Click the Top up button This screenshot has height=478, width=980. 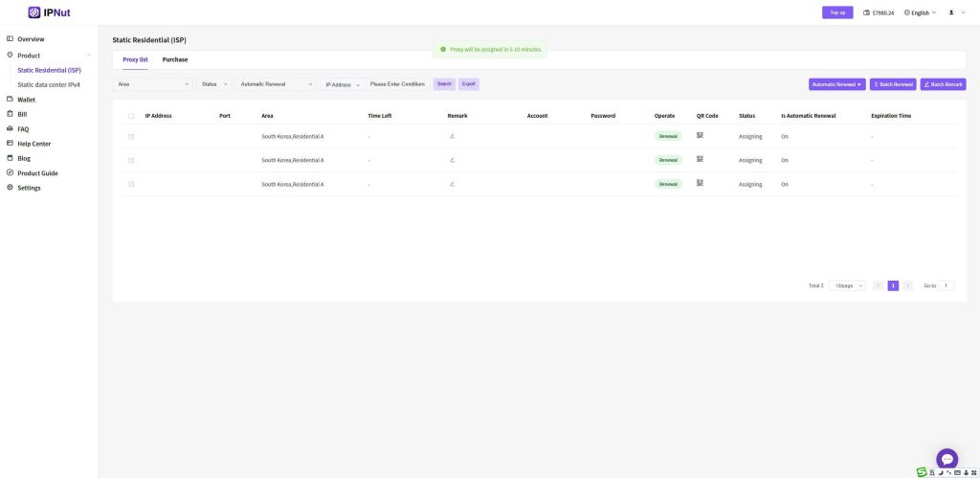(837, 12)
